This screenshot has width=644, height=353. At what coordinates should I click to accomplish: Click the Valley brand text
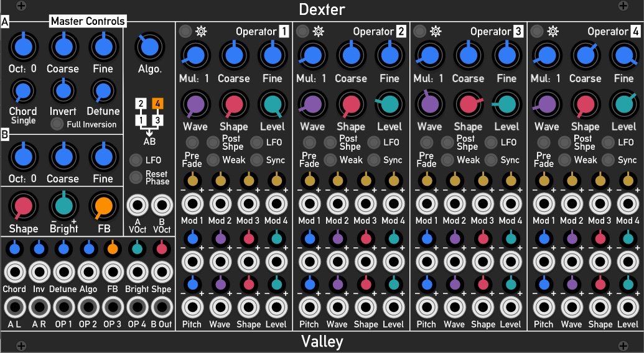click(322, 341)
